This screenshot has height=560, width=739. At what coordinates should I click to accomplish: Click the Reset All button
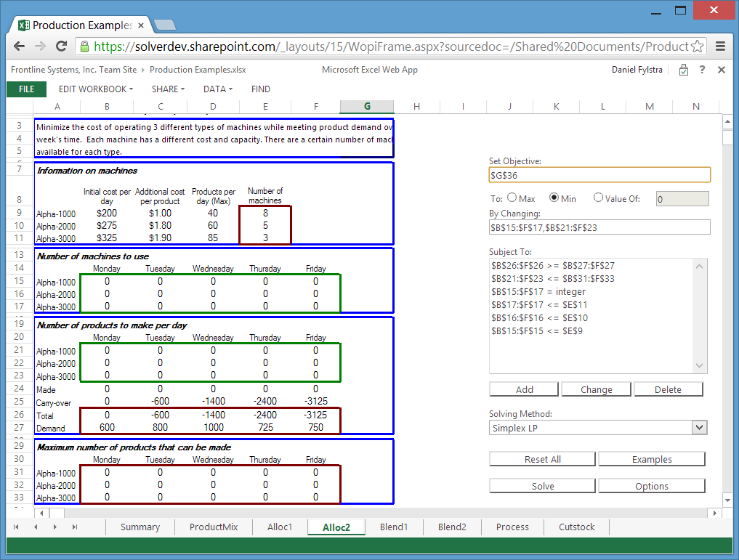point(542,459)
